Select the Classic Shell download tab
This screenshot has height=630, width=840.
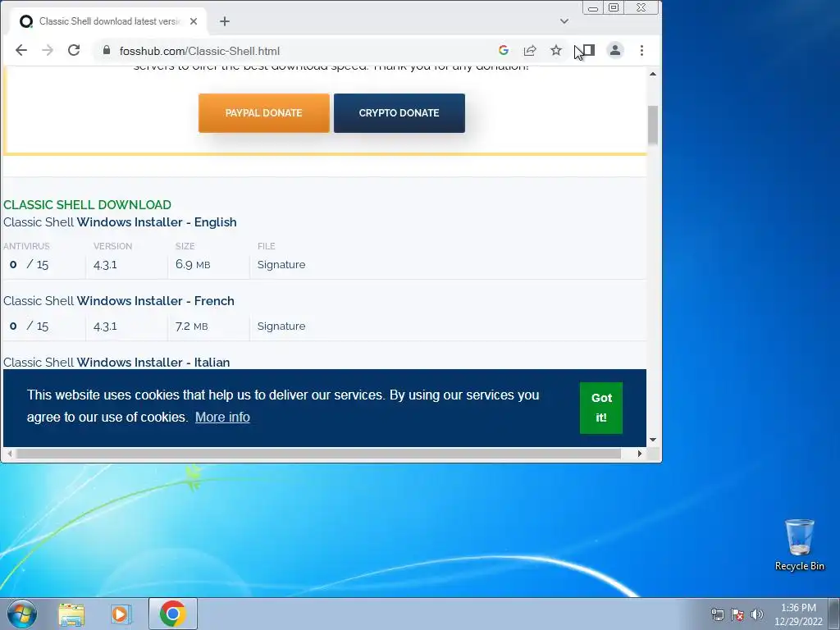point(108,21)
